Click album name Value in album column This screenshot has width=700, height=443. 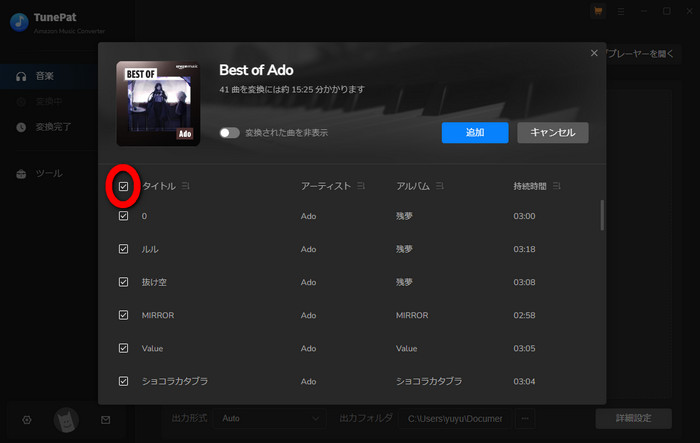407,348
